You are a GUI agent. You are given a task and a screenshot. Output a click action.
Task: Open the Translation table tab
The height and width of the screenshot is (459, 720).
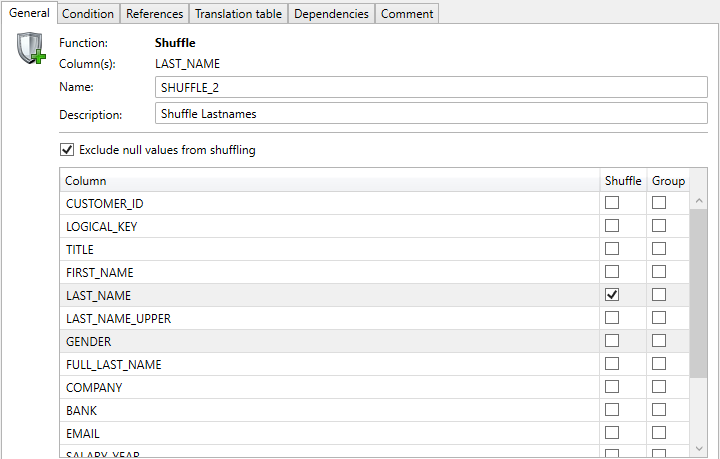pyautogui.click(x=238, y=13)
